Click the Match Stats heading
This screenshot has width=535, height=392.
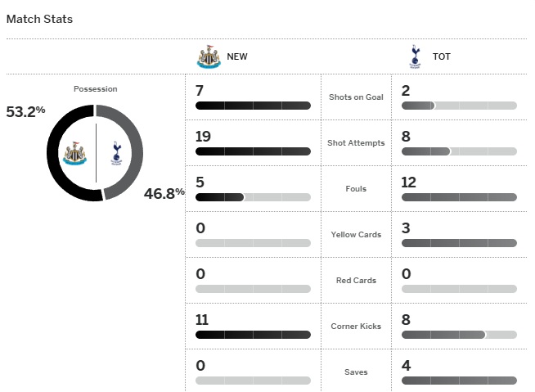[x=39, y=19]
